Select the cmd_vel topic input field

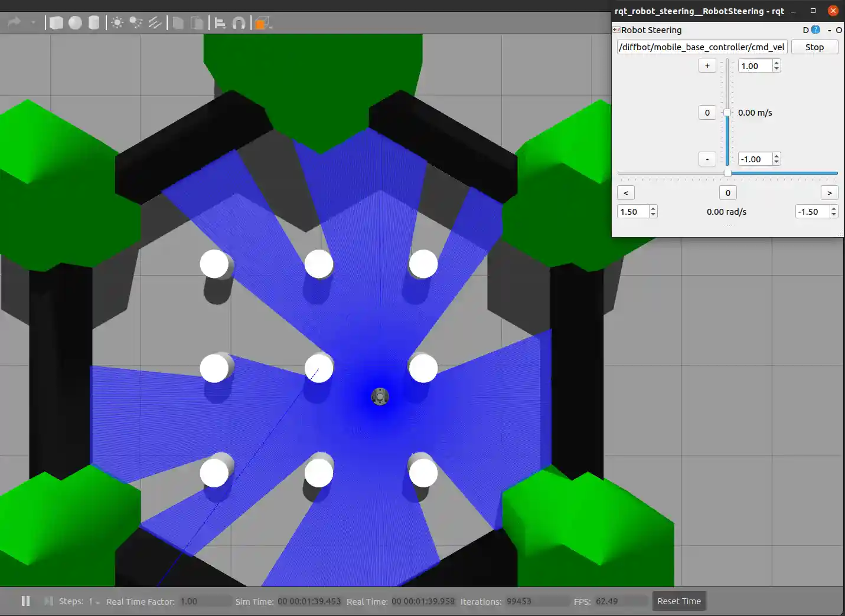click(702, 47)
